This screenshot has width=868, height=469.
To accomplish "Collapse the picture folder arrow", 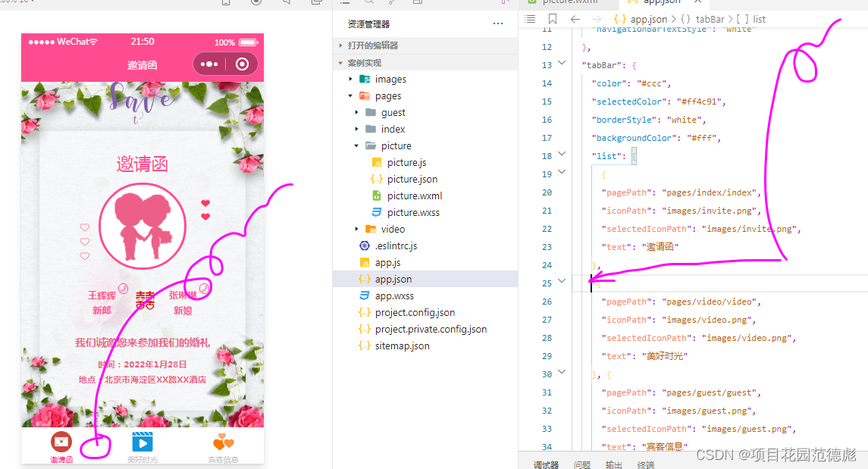I will click(x=356, y=146).
